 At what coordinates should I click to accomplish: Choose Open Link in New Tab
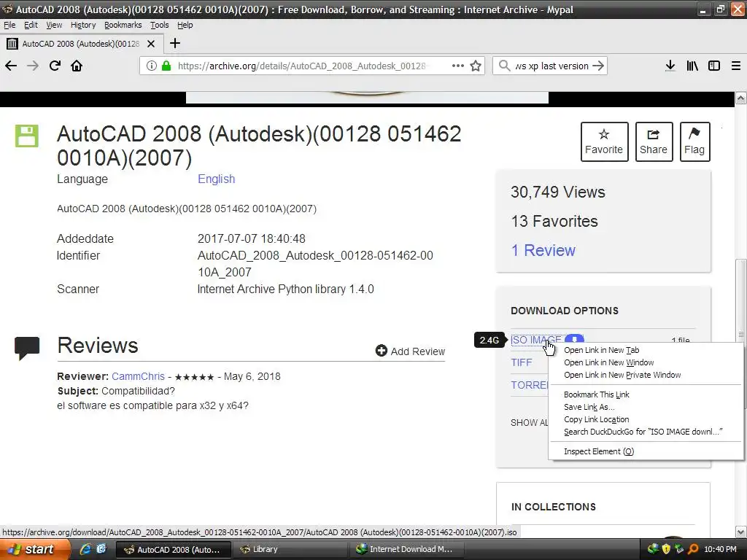tap(646, 350)
